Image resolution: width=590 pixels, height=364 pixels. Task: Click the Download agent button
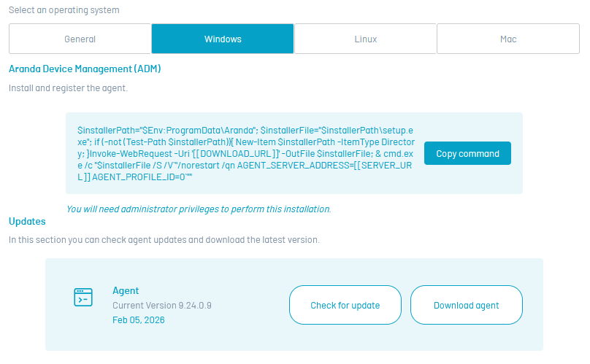tap(466, 305)
